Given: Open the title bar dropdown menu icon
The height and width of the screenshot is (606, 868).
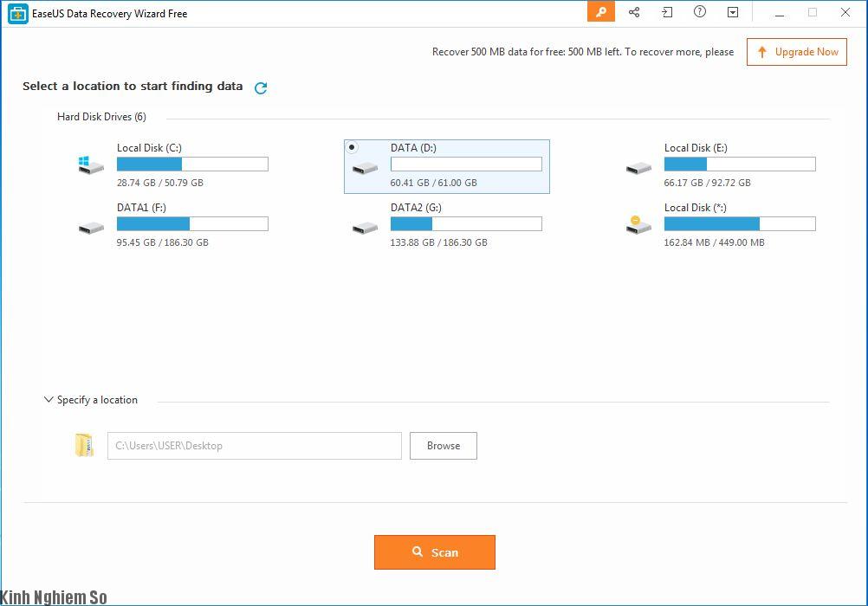Looking at the screenshot, I should pyautogui.click(x=733, y=12).
